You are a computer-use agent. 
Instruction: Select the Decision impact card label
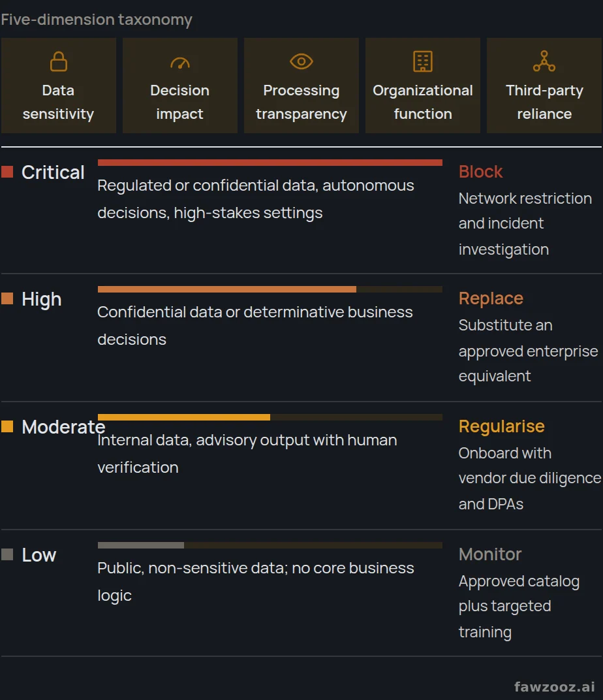tap(179, 102)
